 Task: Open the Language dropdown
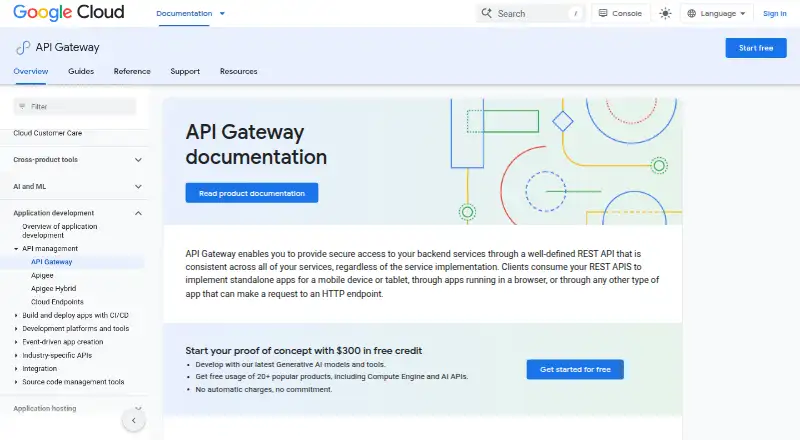coord(716,13)
